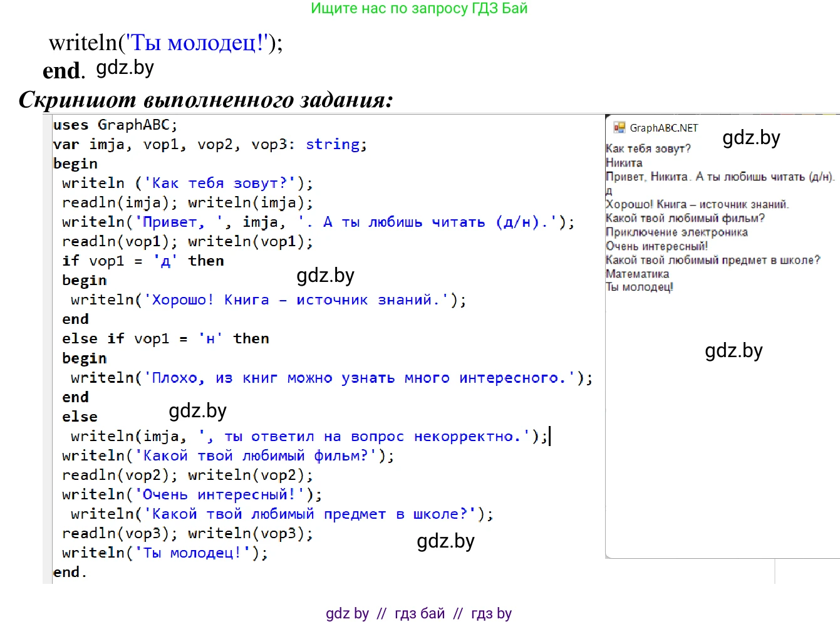Image resolution: width=840 pixels, height=624 pixels.
Task: Click the GraphABC.NET window title text
Action: point(663,128)
